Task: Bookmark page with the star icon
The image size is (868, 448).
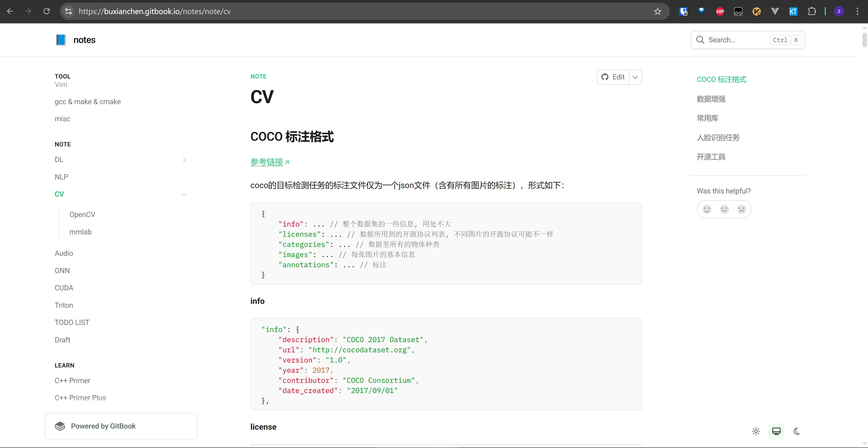Action: pyautogui.click(x=657, y=12)
